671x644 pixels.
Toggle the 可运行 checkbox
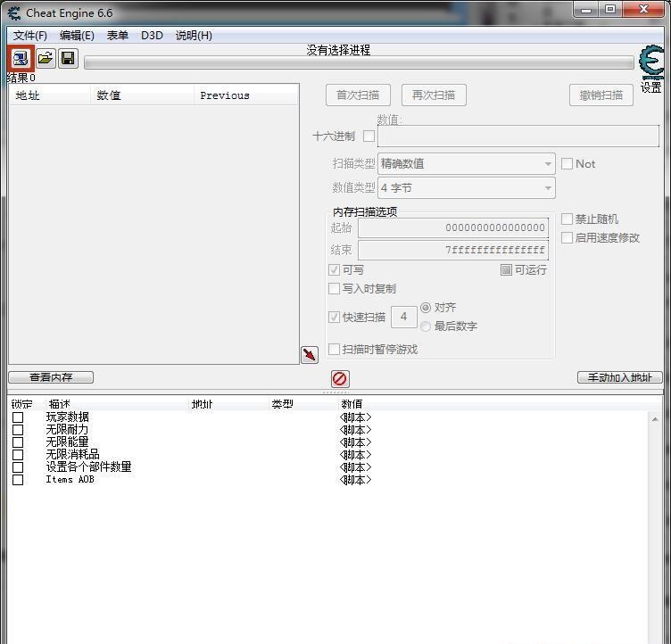click(x=506, y=269)
